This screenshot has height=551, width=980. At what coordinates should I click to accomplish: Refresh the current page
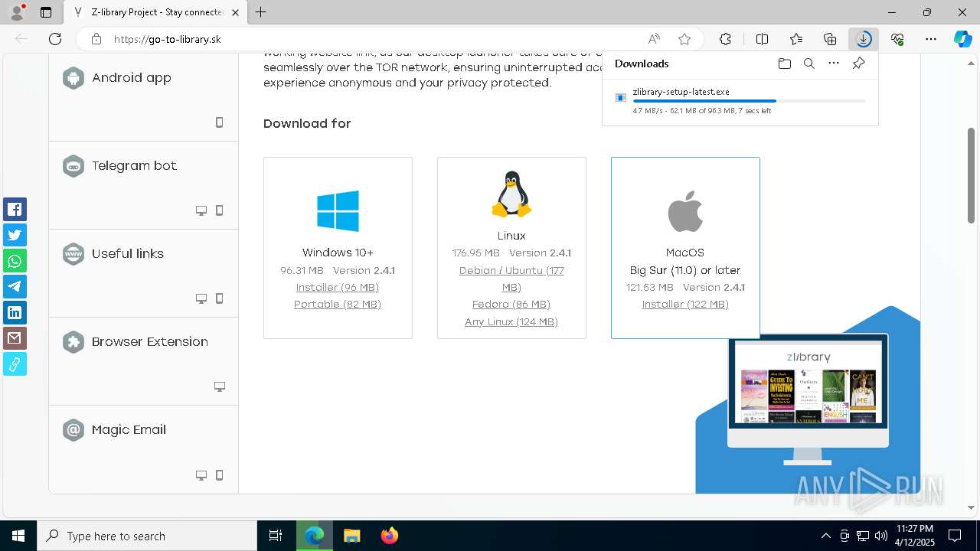pos(55,39)
